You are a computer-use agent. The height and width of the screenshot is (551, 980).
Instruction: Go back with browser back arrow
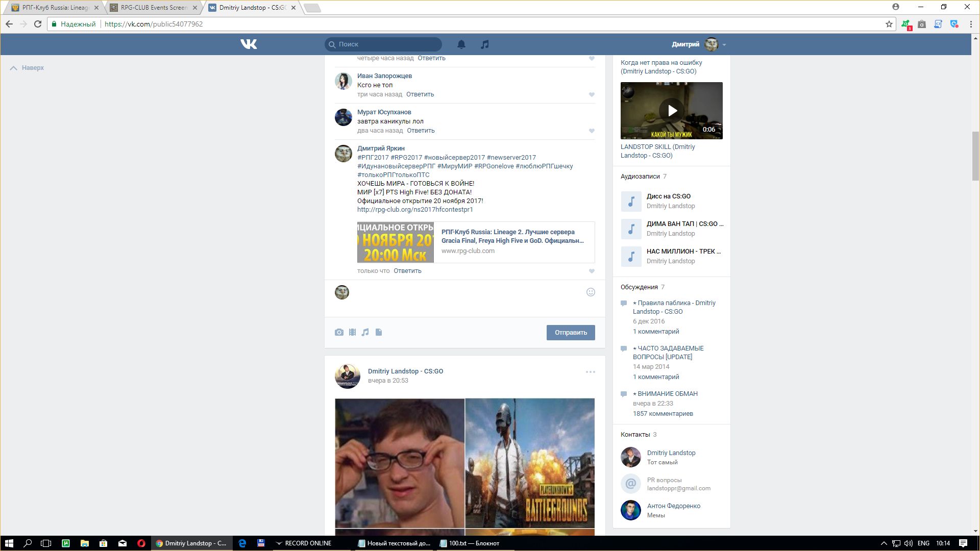point(9,24)
